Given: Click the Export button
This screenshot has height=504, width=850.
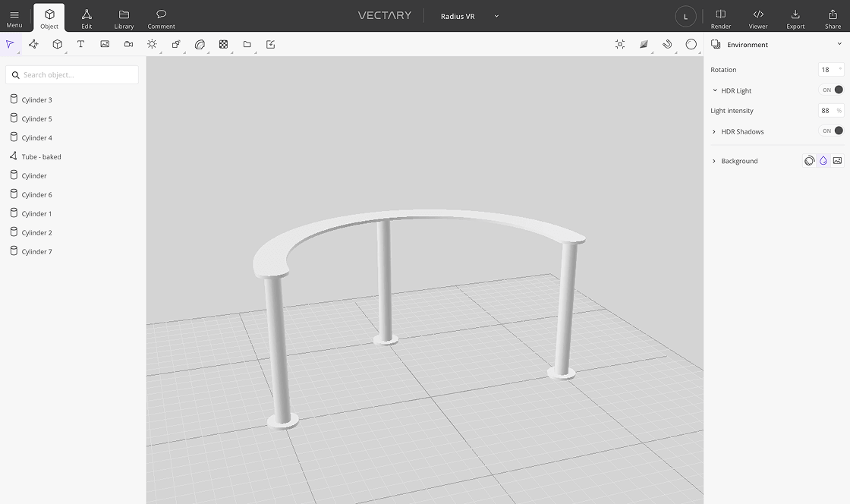Looking at the screenshot, I should pos(795,18).
